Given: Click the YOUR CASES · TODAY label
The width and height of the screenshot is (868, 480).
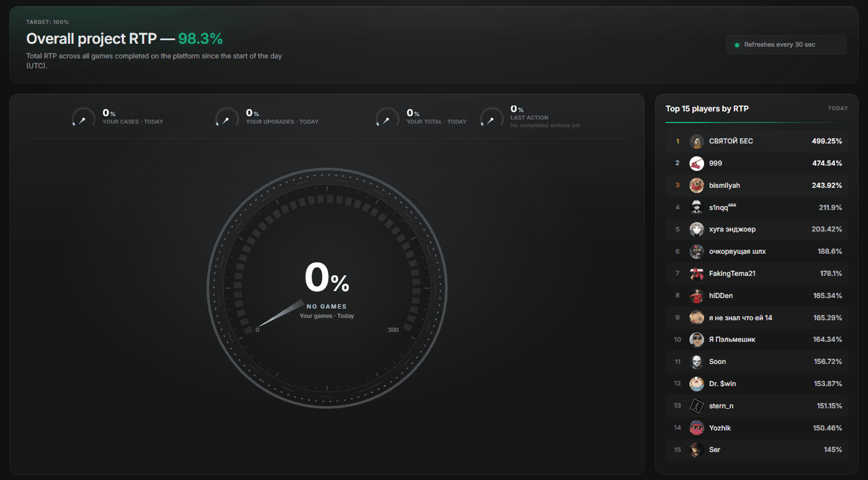Looking at the screenshot, I should [133, 122].
